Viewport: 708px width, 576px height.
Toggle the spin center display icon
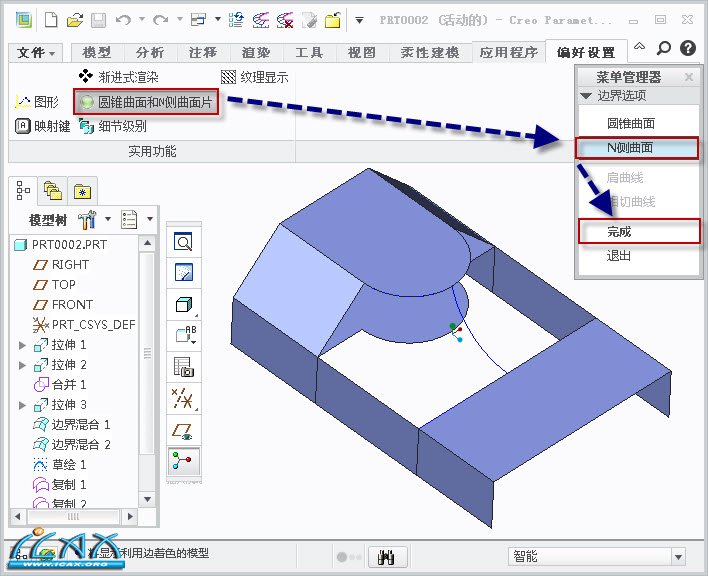pos(183,461)
